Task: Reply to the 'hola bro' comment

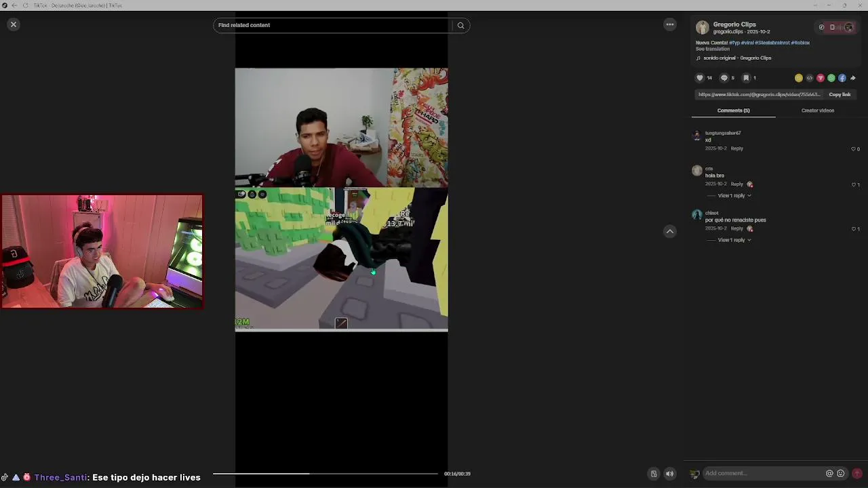Action: (737, 184)
